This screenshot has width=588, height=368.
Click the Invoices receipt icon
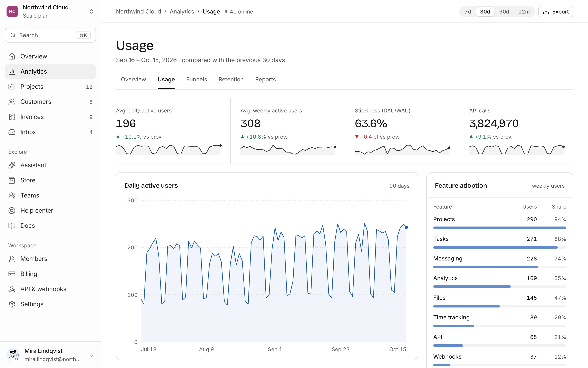click(12, 117)
